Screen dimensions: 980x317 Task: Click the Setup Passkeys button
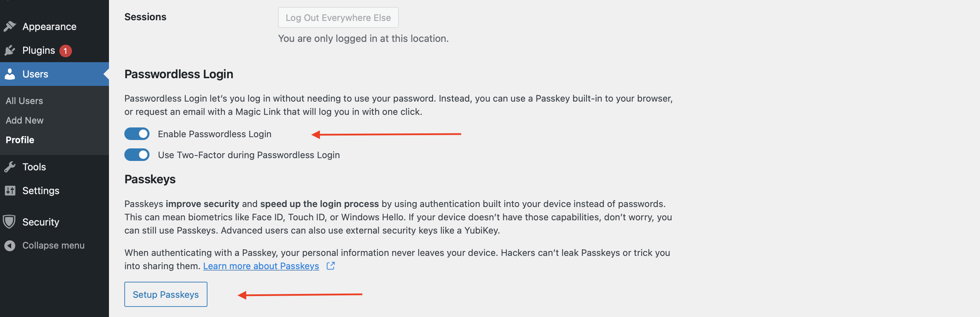point(166,294)
